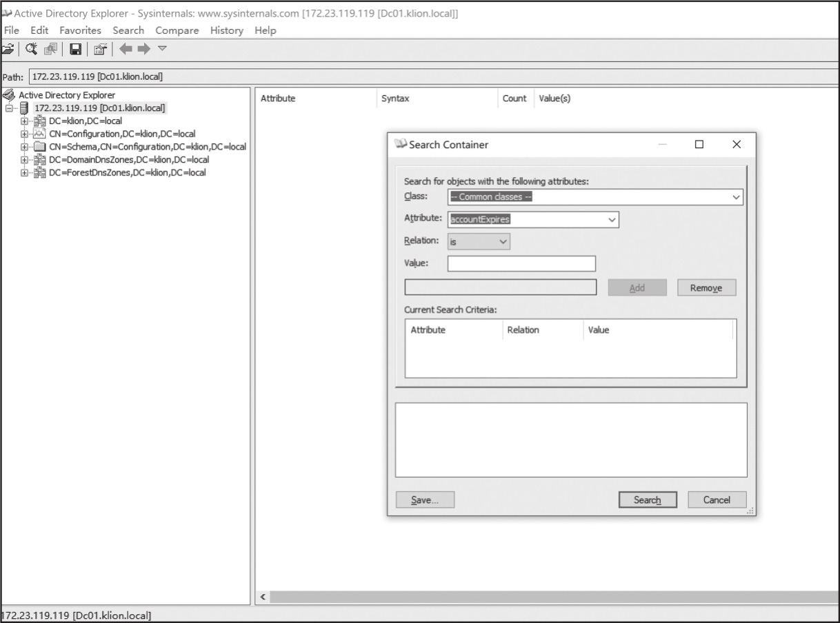Expand the DC=ForestDnsZones node

(25, 172)
